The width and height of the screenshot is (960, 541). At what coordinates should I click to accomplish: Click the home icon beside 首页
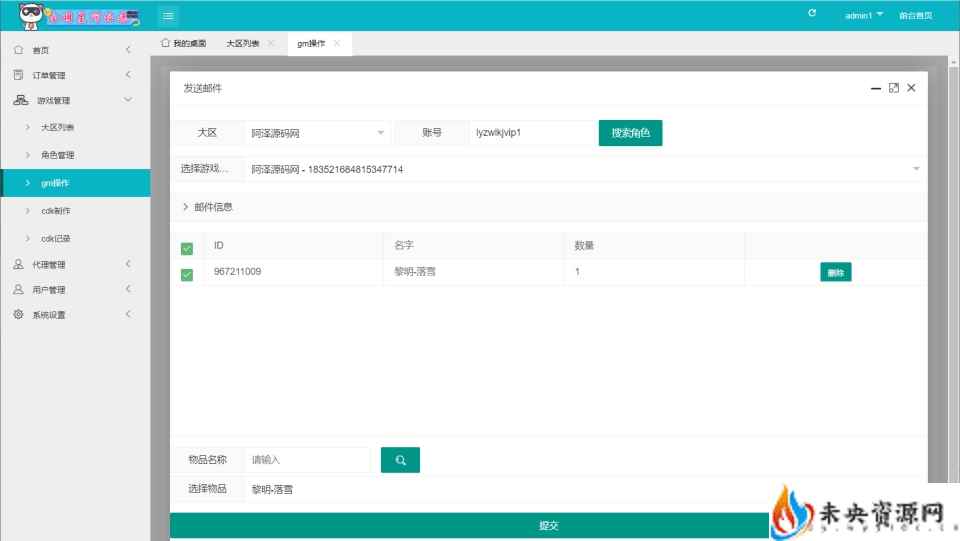tap(18, 50)
